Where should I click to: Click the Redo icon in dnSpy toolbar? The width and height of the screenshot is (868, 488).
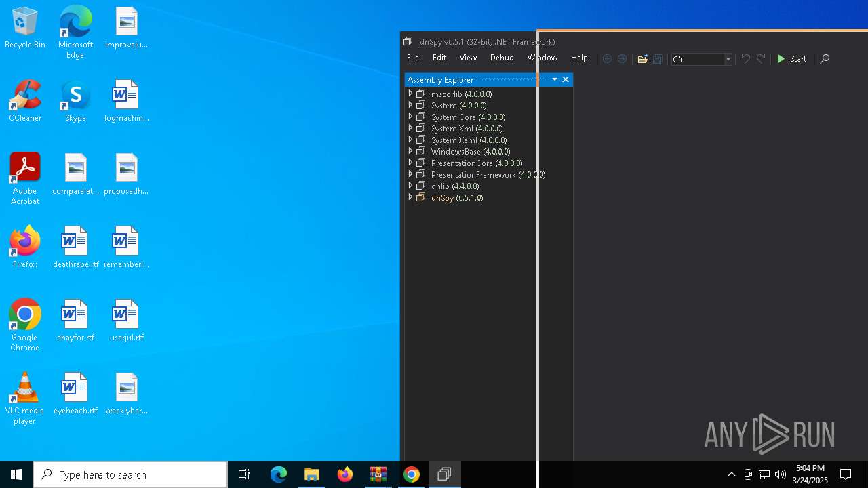761,59
